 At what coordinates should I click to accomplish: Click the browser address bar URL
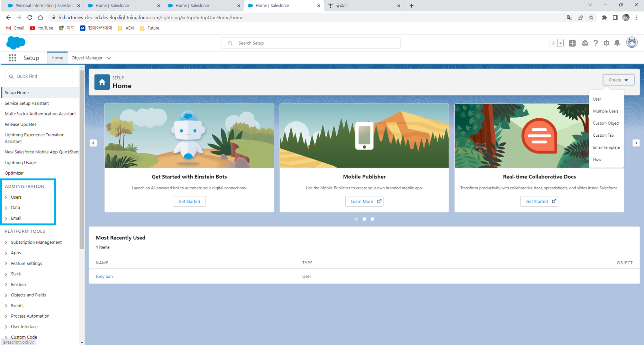point(151,17)
